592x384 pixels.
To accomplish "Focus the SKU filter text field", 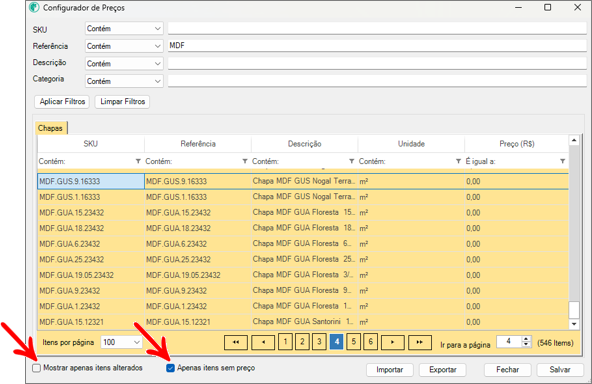I will [x=377, y=28].
